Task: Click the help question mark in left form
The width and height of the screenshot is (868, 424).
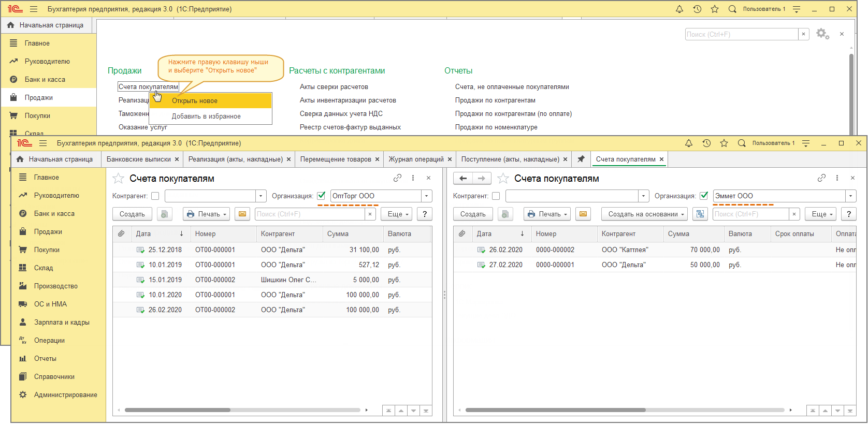Action: click(x=425, y=214)
